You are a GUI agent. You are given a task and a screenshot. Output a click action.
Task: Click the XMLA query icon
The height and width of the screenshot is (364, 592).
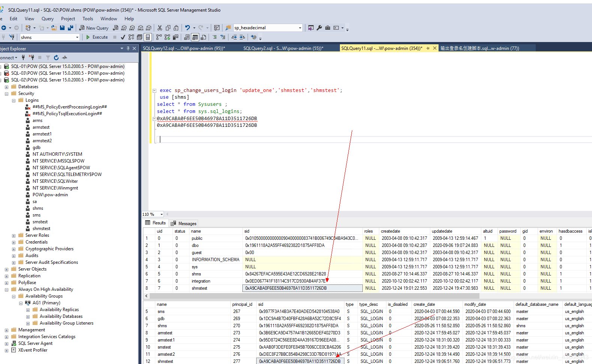click(x=140, y=28)
